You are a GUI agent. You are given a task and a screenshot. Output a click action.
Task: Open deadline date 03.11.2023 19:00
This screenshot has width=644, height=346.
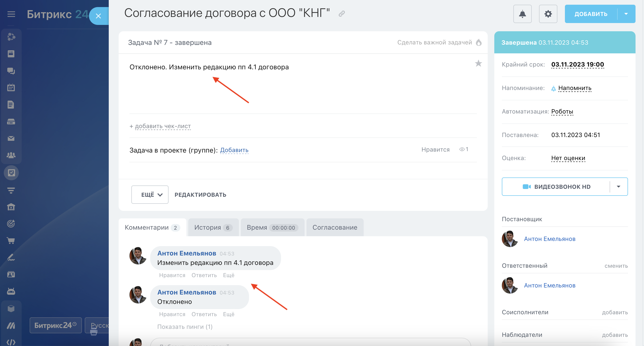pyautogui.click(x=577, y=64)
